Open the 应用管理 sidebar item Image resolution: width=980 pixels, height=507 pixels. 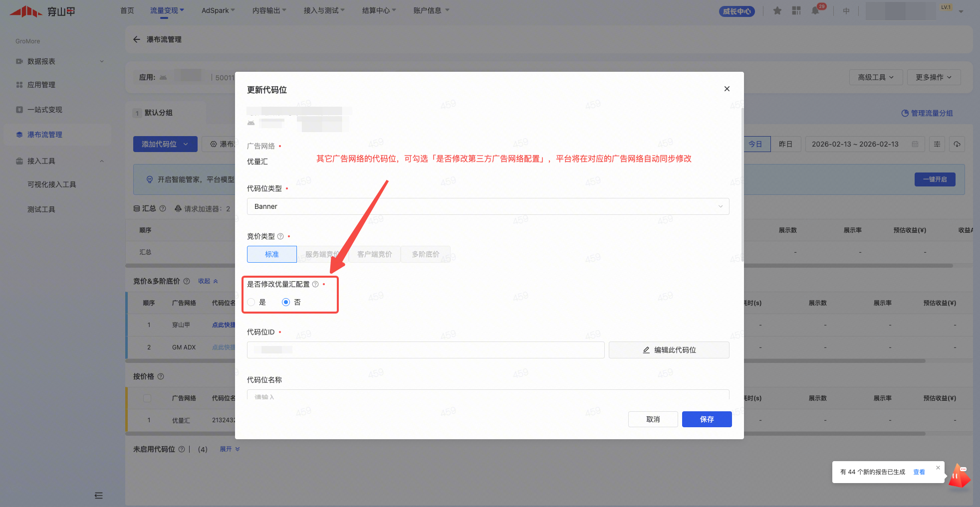(x=41, y=85)
